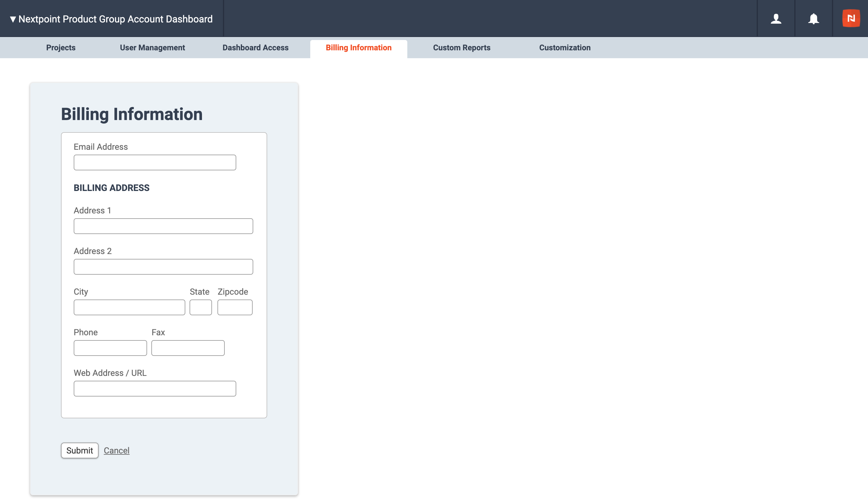Switch to the Customization tab

point(564,48)
